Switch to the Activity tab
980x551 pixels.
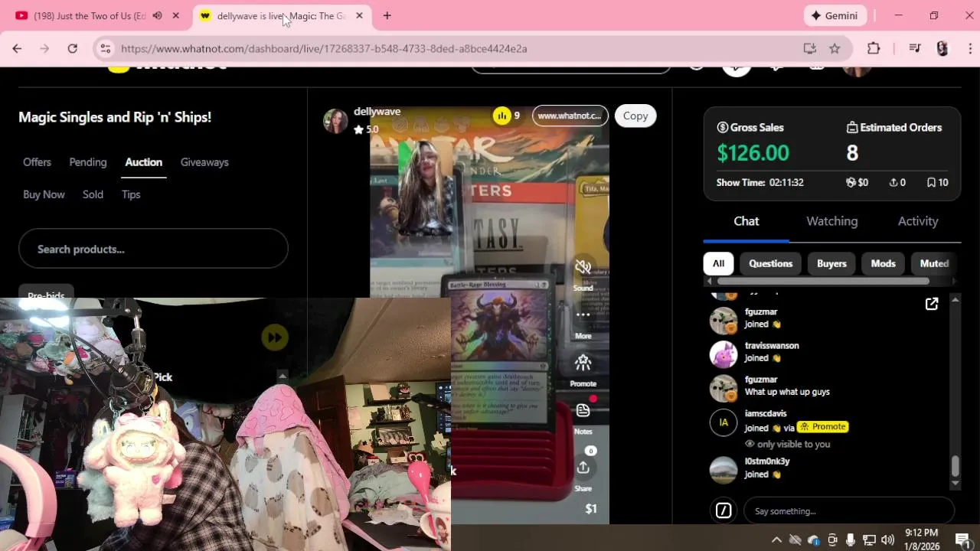click(x=918, y=221)
